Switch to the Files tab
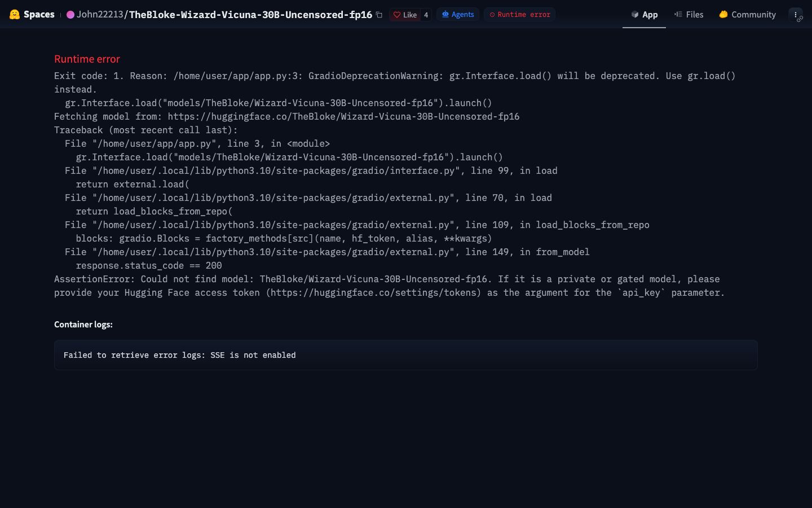 click(x=689, y=15)
